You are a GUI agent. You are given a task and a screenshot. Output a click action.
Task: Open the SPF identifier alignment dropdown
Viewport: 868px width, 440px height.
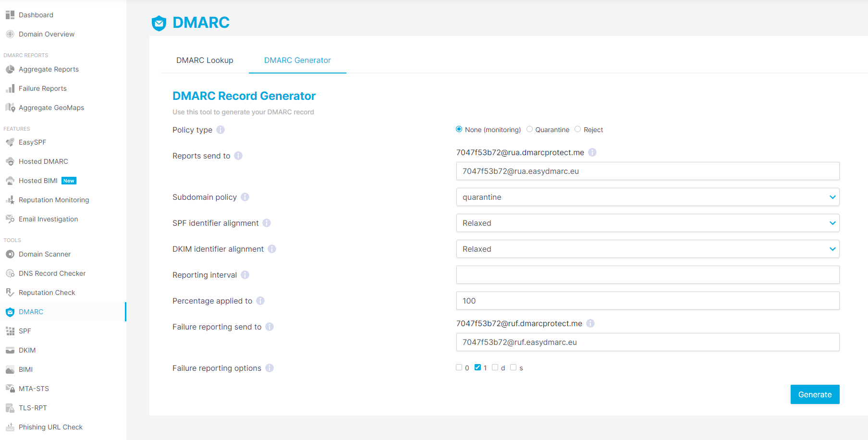click(648, 223)
